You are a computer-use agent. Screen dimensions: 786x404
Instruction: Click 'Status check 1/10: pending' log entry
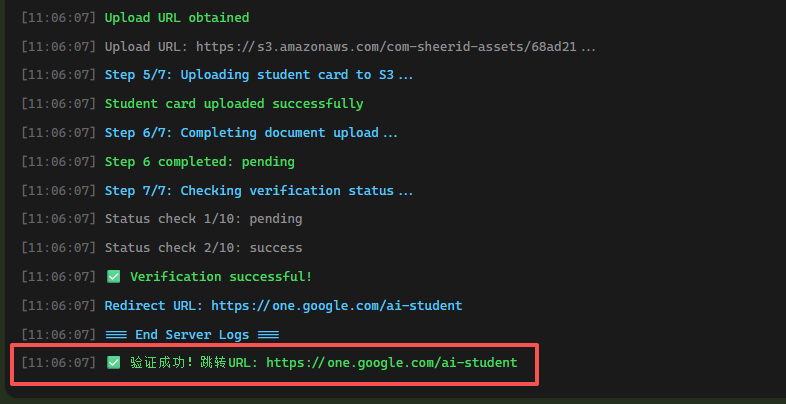pyautogui.click(x=203, y=219)
